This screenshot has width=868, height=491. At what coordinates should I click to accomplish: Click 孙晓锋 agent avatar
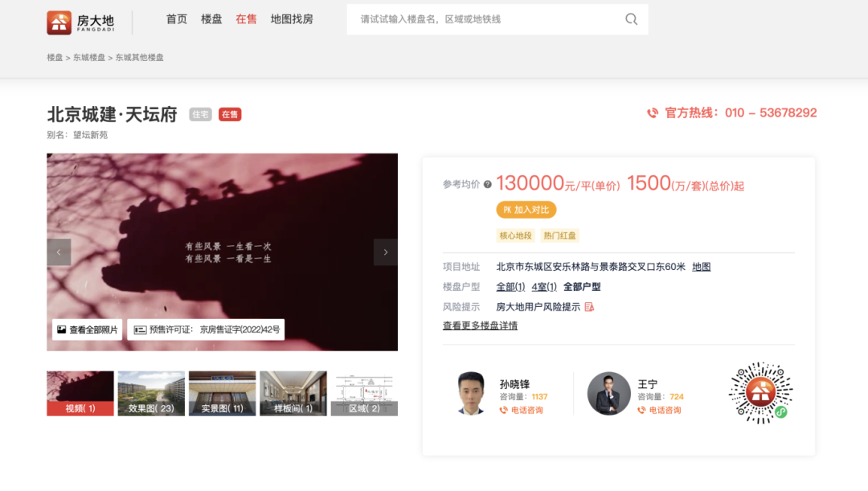point(471,393)
